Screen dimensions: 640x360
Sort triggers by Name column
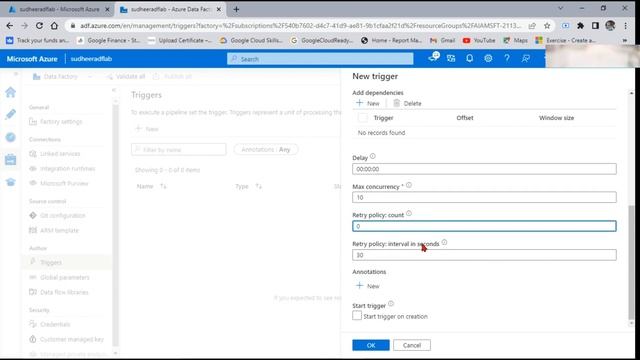[x=151, y=187]
